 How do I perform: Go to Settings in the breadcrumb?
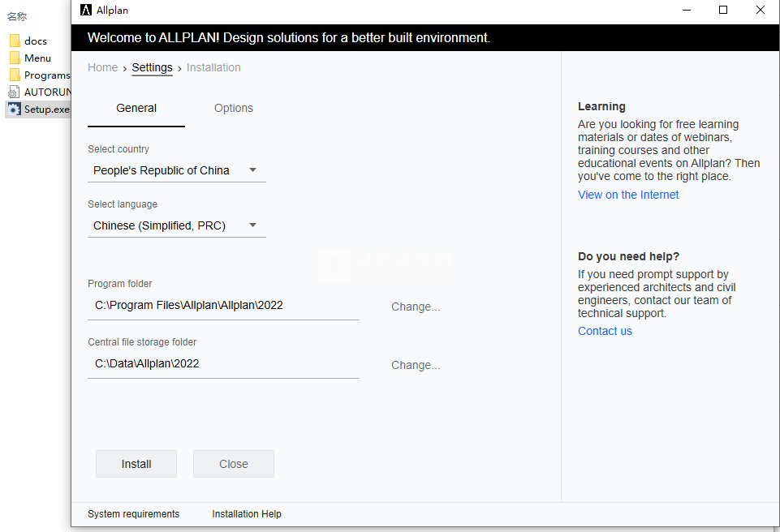(x=153, y=67)
